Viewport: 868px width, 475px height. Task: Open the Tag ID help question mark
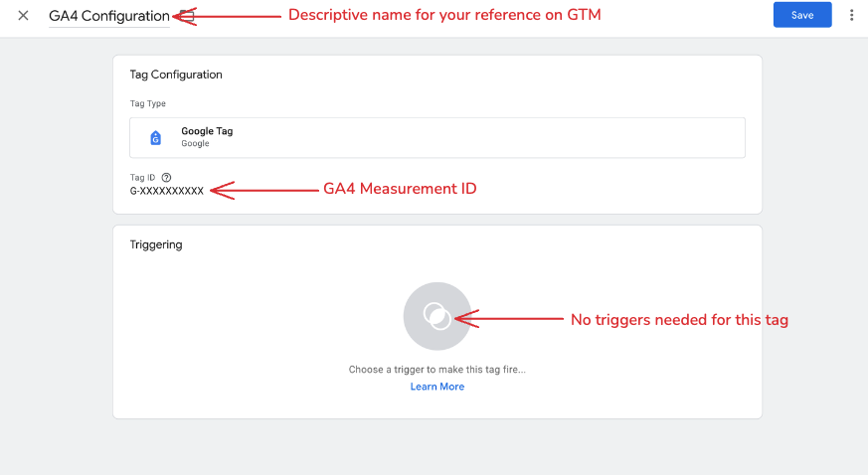click(166, 178)
